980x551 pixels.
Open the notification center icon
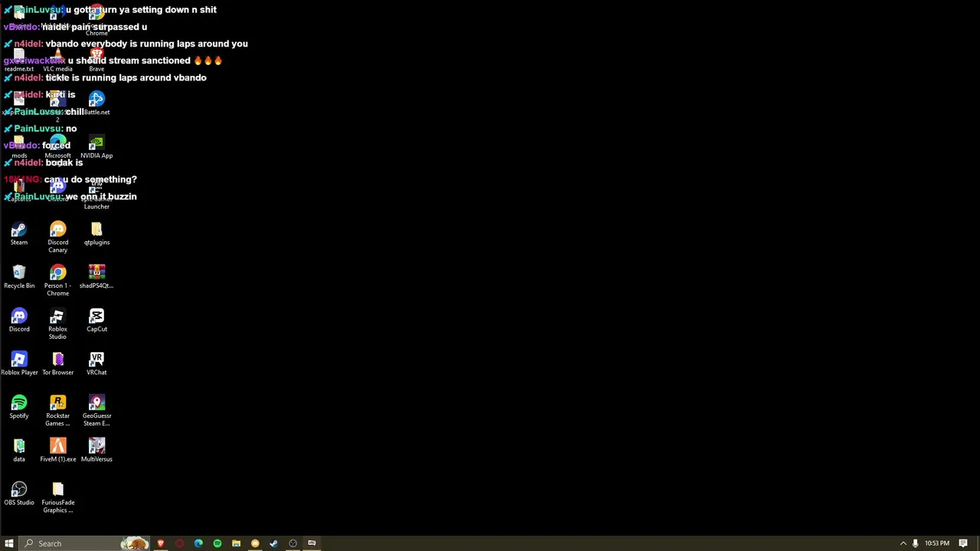[x=963, y=543]
